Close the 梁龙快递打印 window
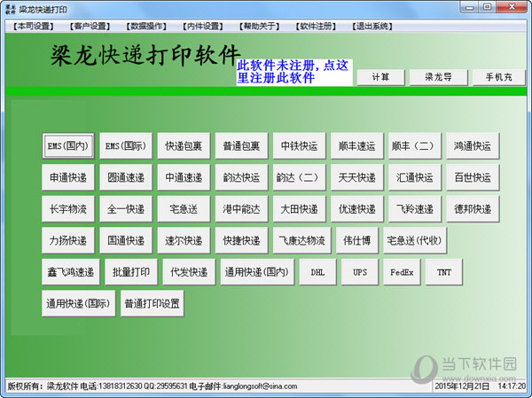Screen dimensions: 532x398 click(x=512, y=7)
